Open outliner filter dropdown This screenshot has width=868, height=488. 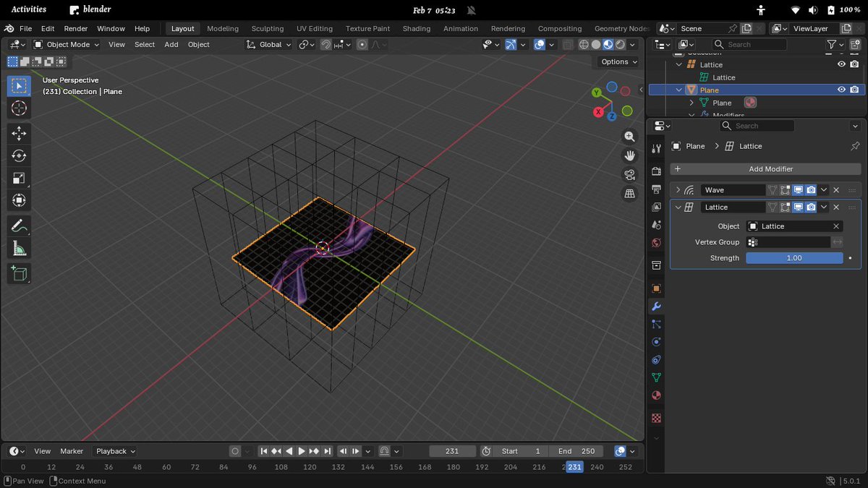coord(835,45)
